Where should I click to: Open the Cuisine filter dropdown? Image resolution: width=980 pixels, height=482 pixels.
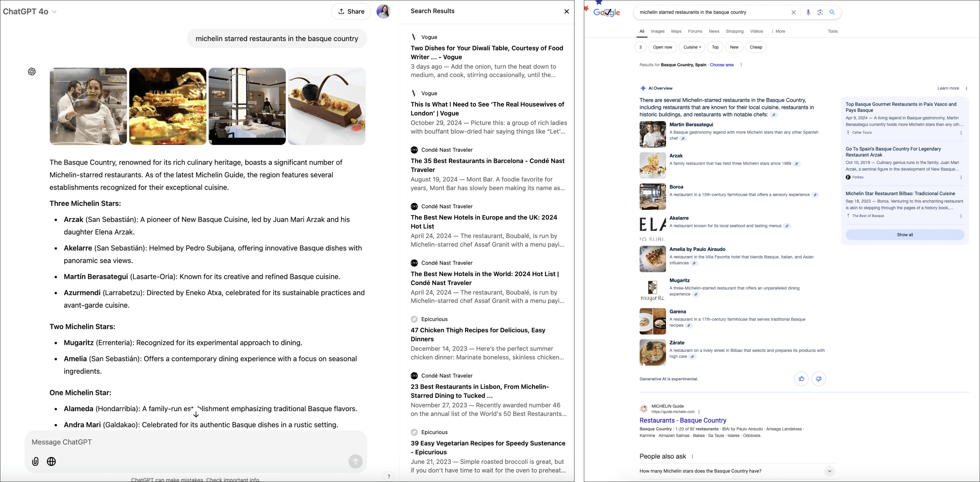click(x=692, y=47)
